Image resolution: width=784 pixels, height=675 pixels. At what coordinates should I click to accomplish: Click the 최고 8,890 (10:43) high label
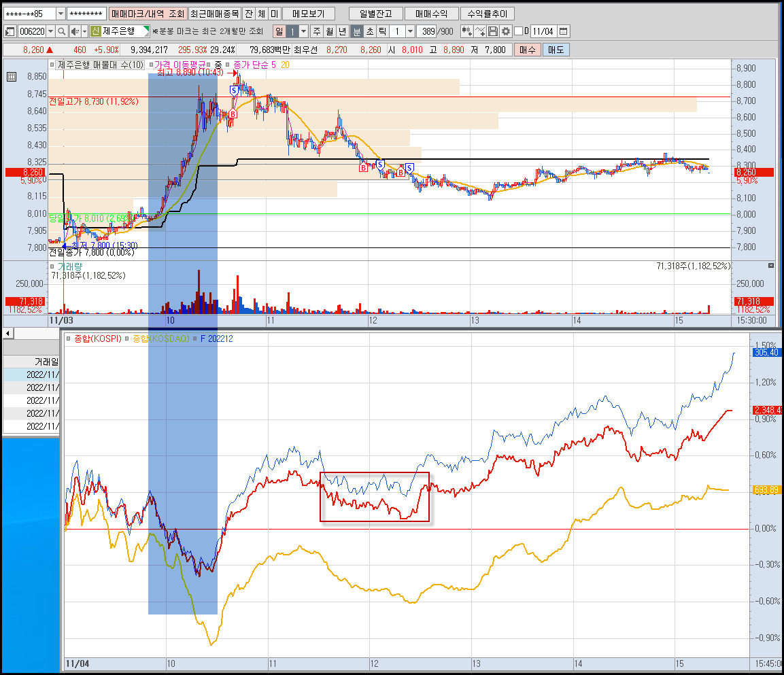click(190, 73)
